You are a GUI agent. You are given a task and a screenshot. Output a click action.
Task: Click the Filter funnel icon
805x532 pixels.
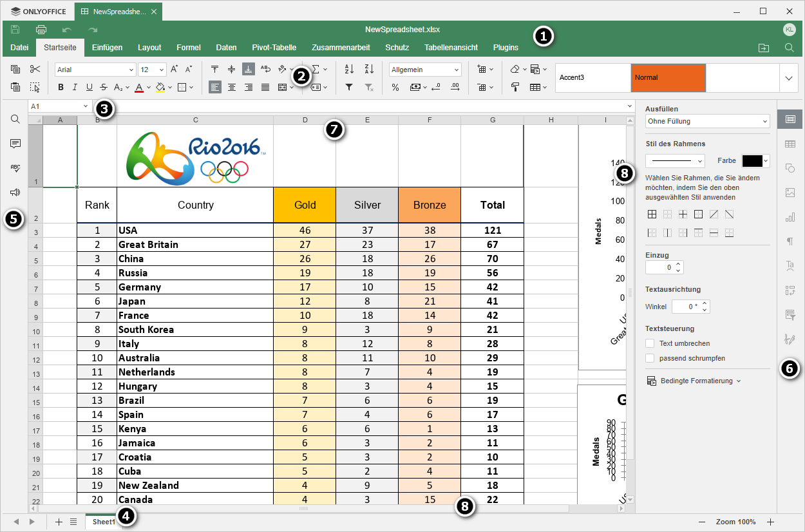[349, 87]
